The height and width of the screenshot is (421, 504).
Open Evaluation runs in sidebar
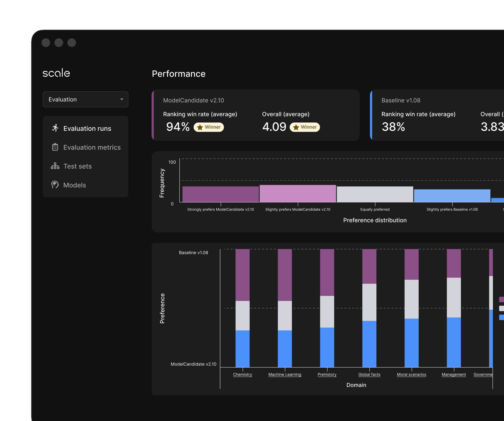click(86, 128)
